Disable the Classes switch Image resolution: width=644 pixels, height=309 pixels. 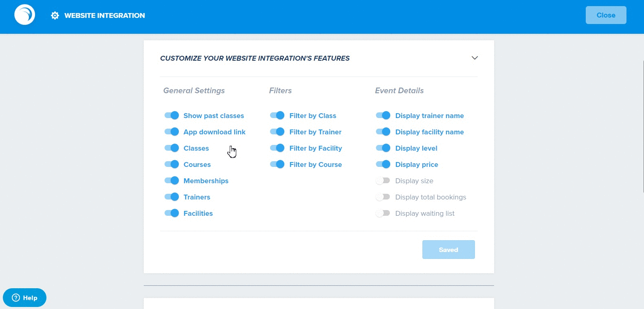171,148
